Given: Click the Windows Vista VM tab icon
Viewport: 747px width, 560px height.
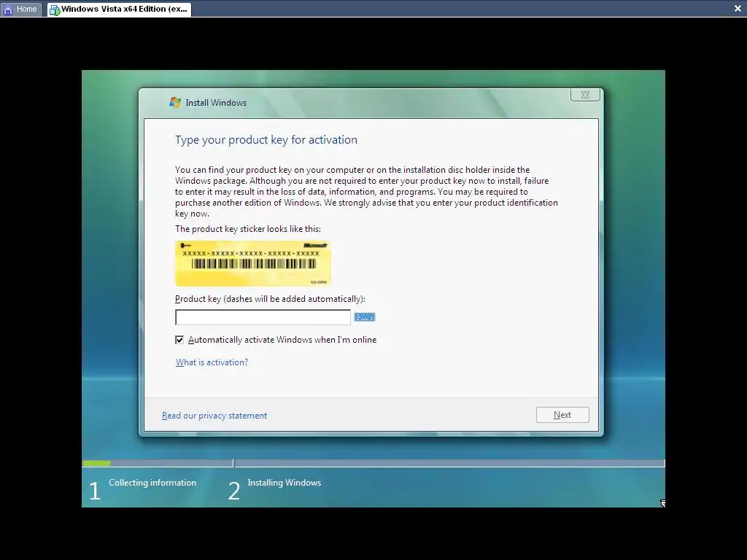Looking at the screenshot, I should (x=55, y=9).
